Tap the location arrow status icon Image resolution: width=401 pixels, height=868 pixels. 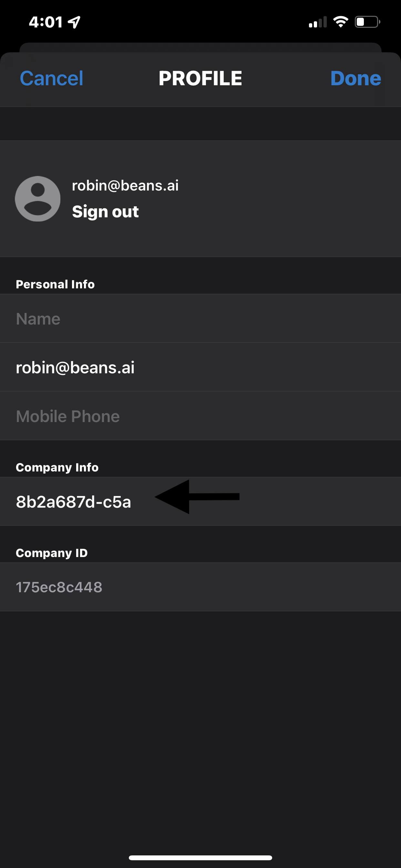click(x=74, y=22)
